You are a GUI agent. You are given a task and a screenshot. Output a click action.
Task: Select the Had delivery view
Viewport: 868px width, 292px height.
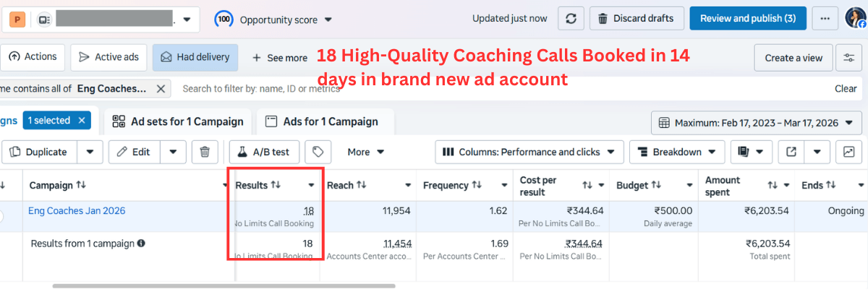click(195, 57)
